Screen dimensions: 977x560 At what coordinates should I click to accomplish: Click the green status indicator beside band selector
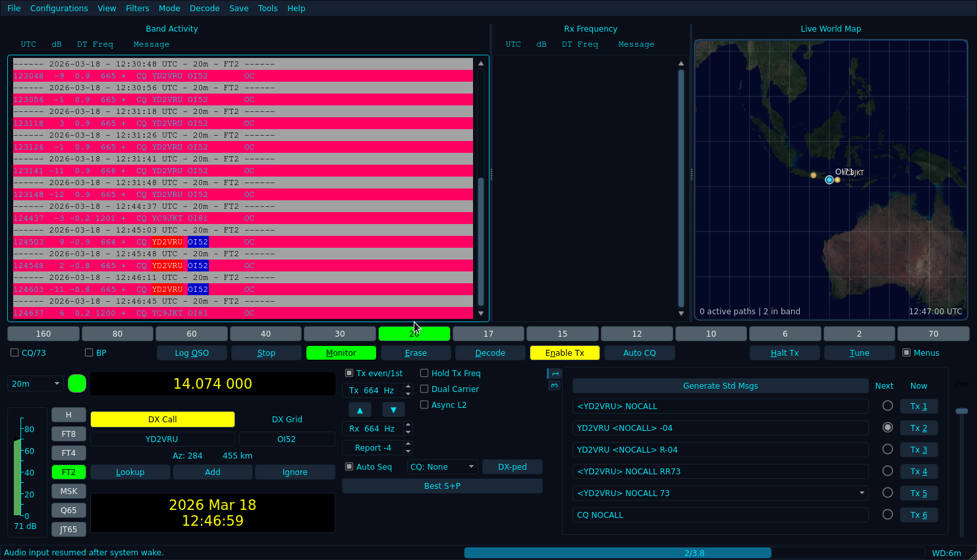77,383
